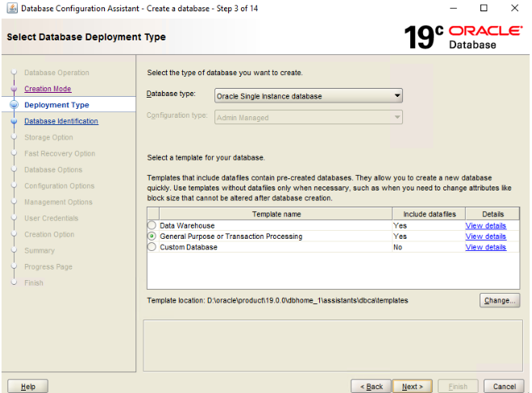Screen dimensions: 532x393
Task: View details for General Purpose template
Action: [485, 236]
